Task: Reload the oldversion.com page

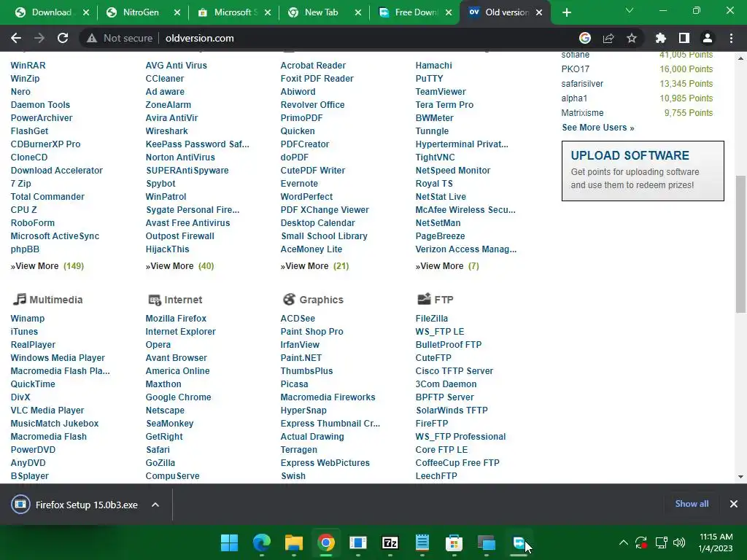Action: coord(63,38)
